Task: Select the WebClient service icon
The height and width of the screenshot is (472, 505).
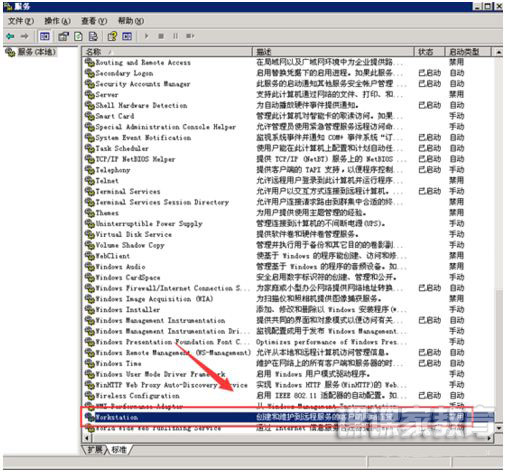Action: (x=89, y=256)
